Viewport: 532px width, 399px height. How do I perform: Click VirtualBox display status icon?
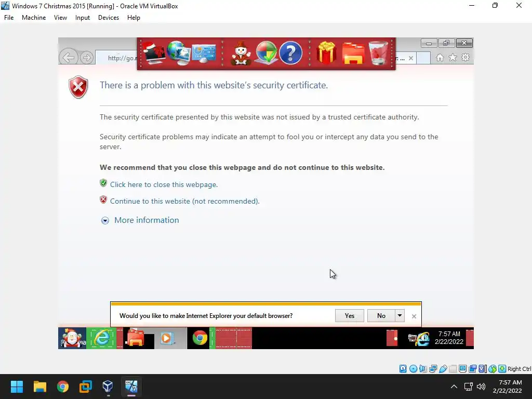tap(462, 369)
